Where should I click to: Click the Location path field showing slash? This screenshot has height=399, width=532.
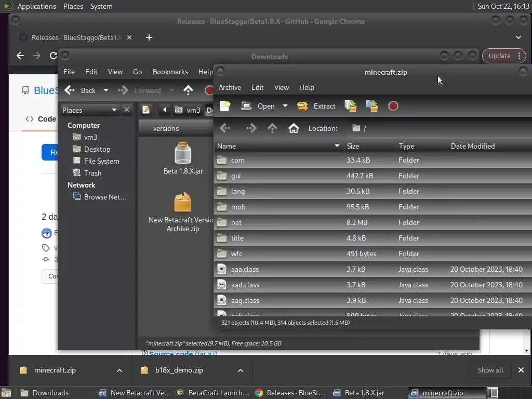tap(440, 128)
